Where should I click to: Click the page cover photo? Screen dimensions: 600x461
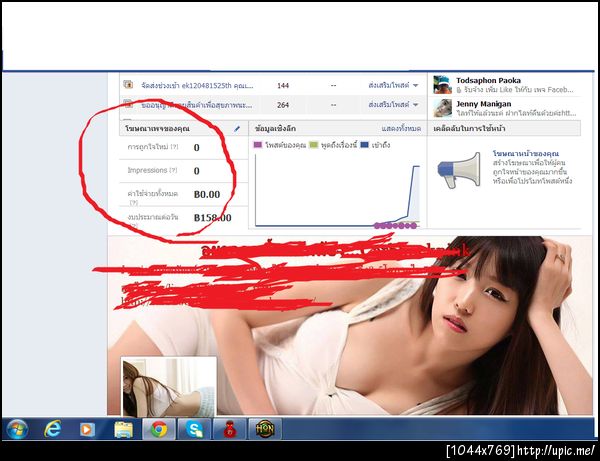349,325
